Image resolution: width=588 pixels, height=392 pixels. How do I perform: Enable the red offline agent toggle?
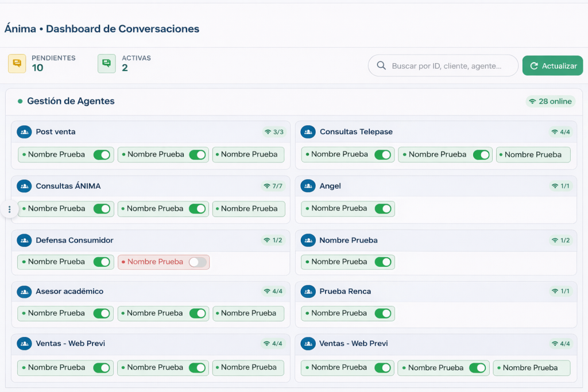click(198, 262)
